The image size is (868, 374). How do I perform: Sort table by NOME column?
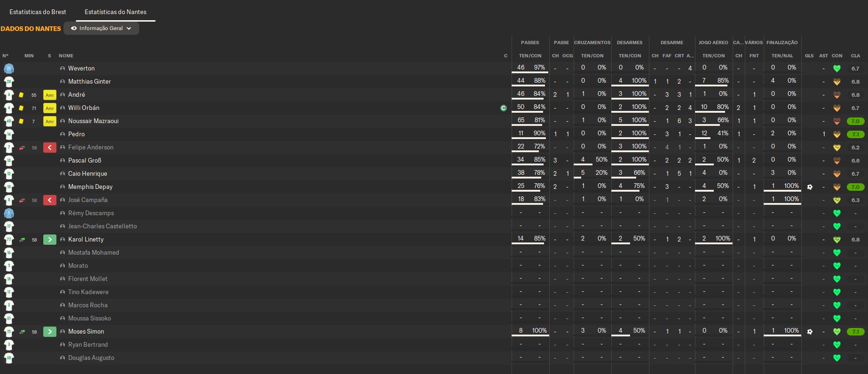66,55
